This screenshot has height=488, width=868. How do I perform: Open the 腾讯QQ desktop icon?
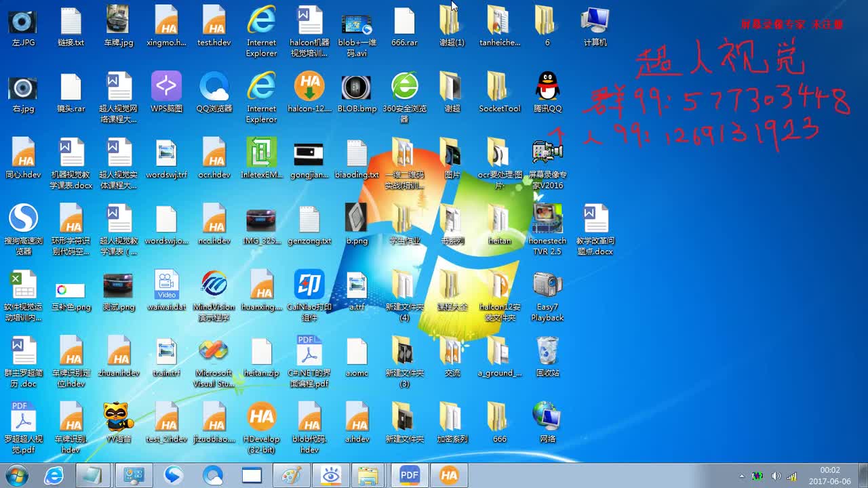click(x=547, y=92)
